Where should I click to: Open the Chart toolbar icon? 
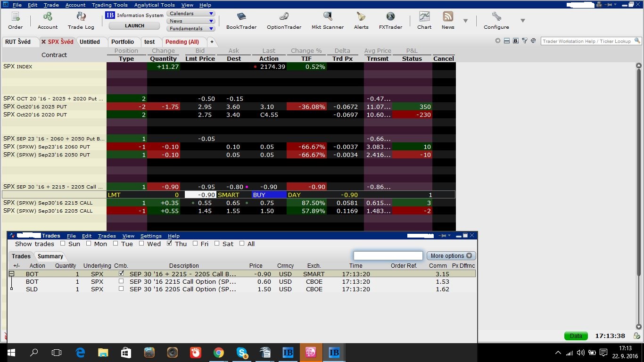coord(424,17)
